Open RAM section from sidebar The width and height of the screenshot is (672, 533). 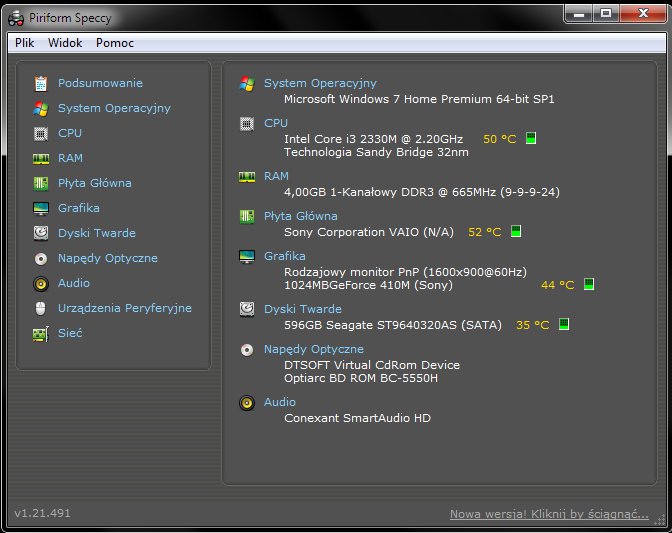coord(70,158)
